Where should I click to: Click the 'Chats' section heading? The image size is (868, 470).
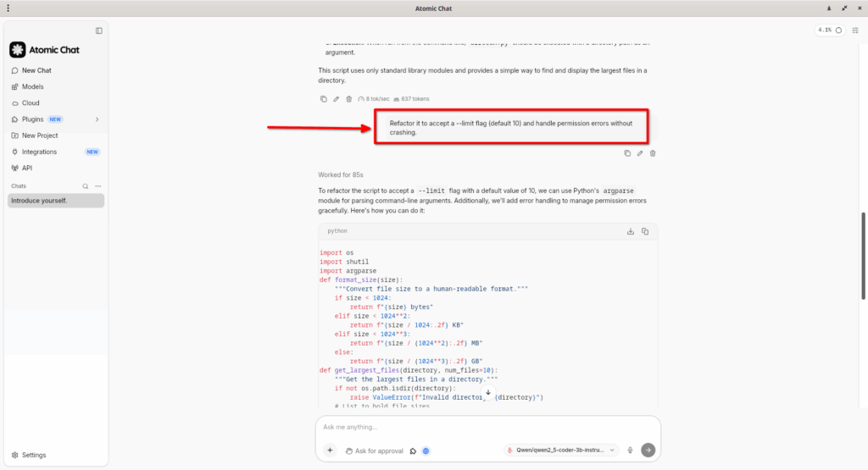pos(19,186)
